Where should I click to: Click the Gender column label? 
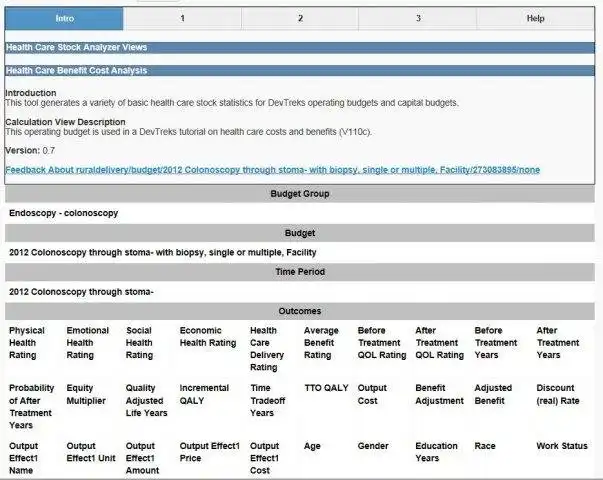point(373,446)
